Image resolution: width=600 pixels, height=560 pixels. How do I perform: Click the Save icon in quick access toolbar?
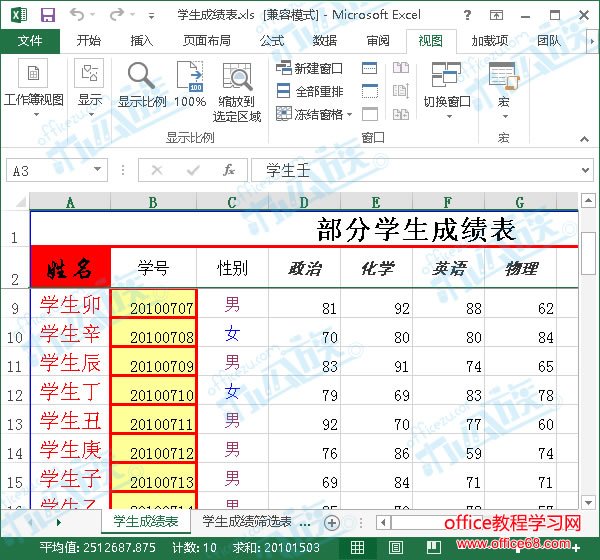coord(48,15)
